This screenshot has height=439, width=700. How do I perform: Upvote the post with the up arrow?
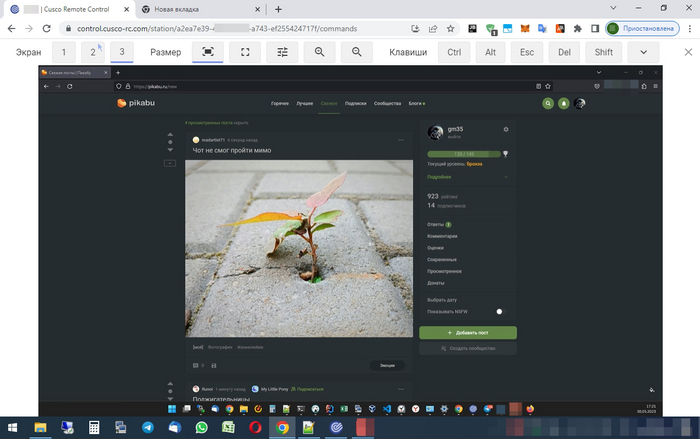[x=170, y=139]
